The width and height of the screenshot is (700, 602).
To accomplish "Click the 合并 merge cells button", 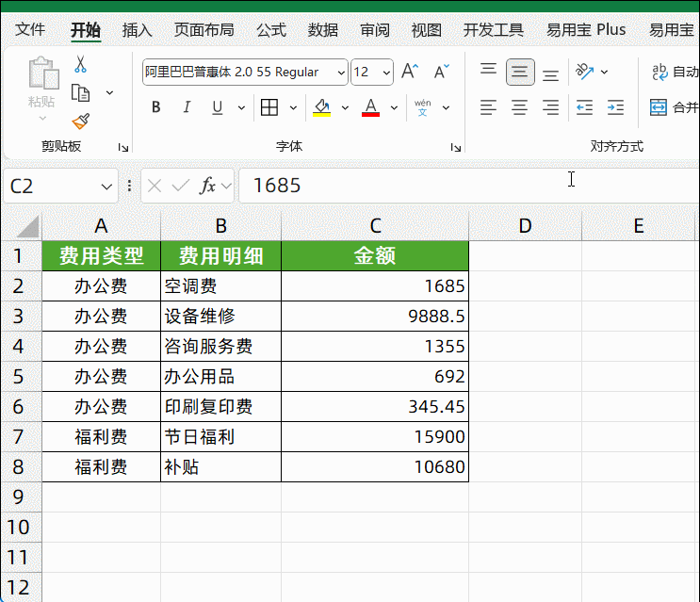I will pyautogui.click(x=675, y=107).
